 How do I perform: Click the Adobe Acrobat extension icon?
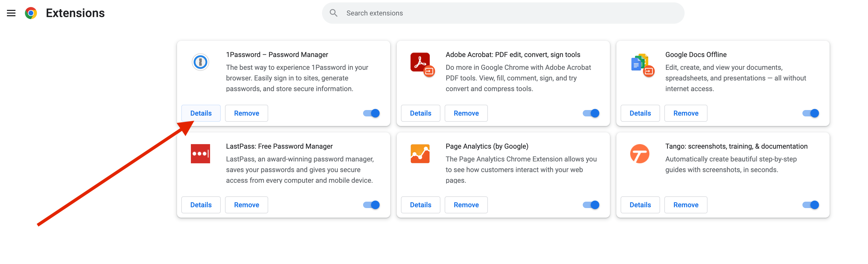click(421, 64)
